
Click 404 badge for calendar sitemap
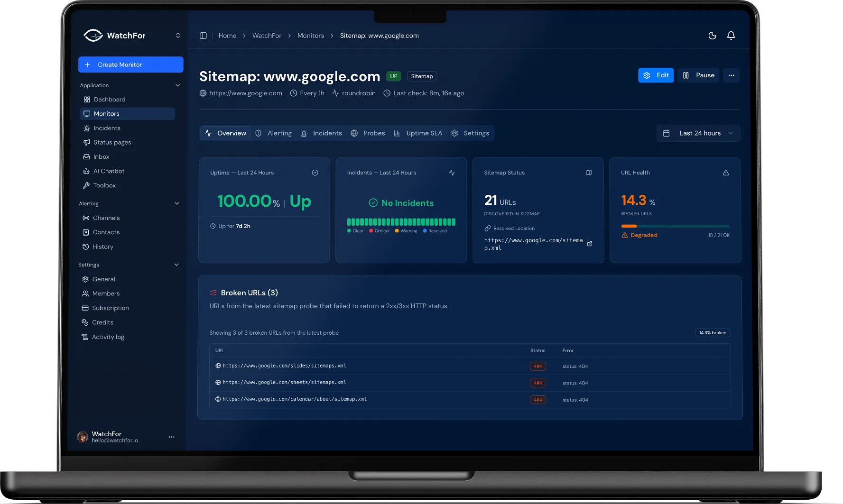(x=538, y=400)
